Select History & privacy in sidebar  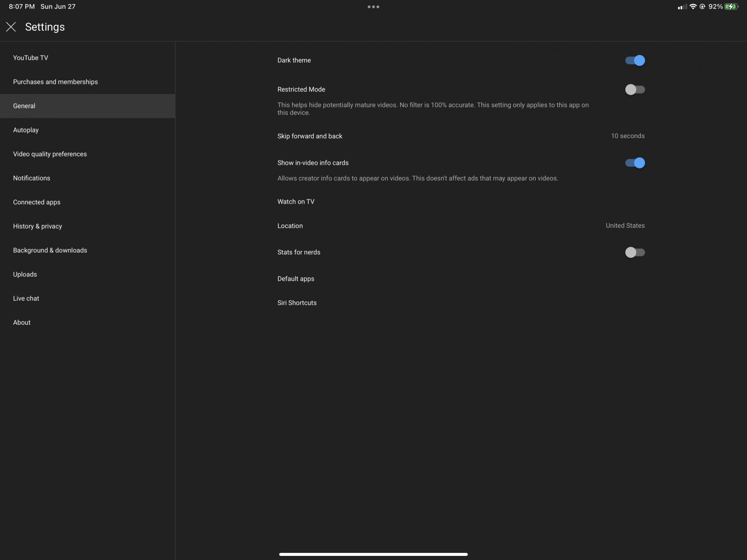pos(37,226)
